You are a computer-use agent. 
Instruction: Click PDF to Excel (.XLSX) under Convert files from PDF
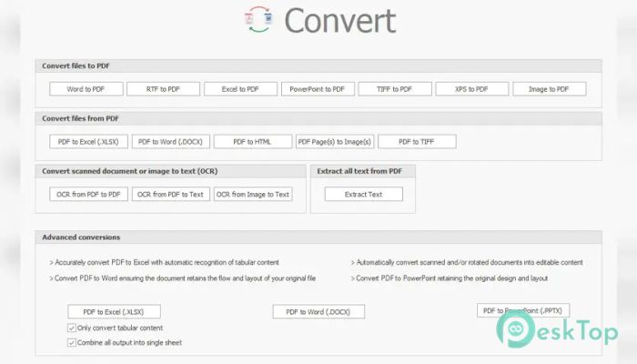pos(88,141)
